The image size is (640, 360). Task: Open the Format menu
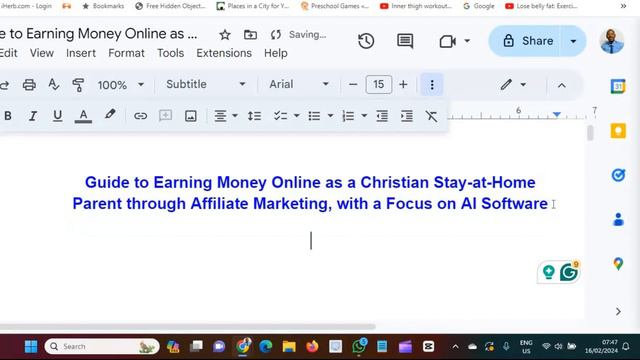click(126, 53)
